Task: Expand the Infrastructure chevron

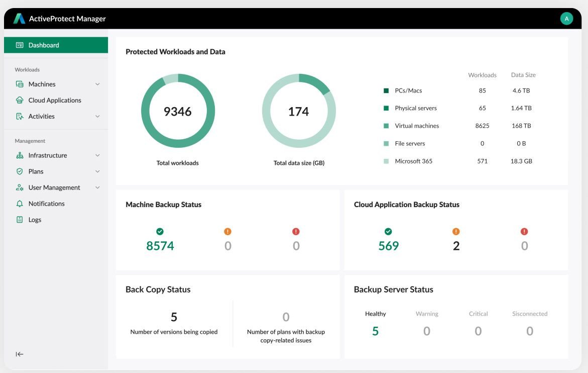Action: click(x=97, y=156)
